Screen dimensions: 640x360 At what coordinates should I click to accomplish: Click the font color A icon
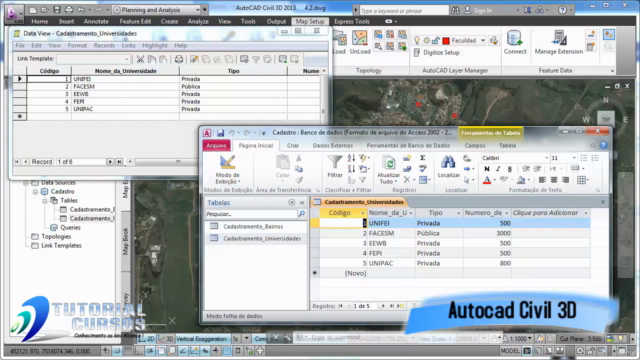(487, 180)
